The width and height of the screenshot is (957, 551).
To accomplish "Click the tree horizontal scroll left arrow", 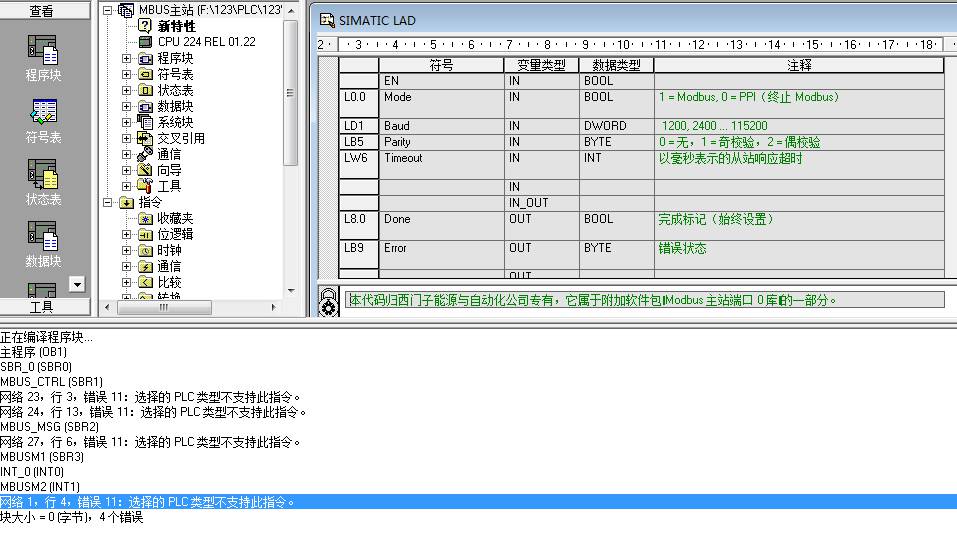I will (107, 308).
